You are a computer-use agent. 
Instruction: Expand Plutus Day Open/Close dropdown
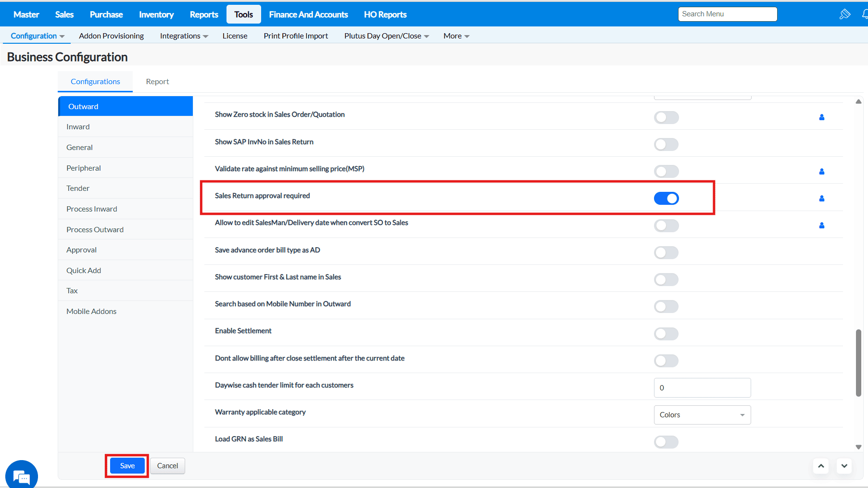387,36
